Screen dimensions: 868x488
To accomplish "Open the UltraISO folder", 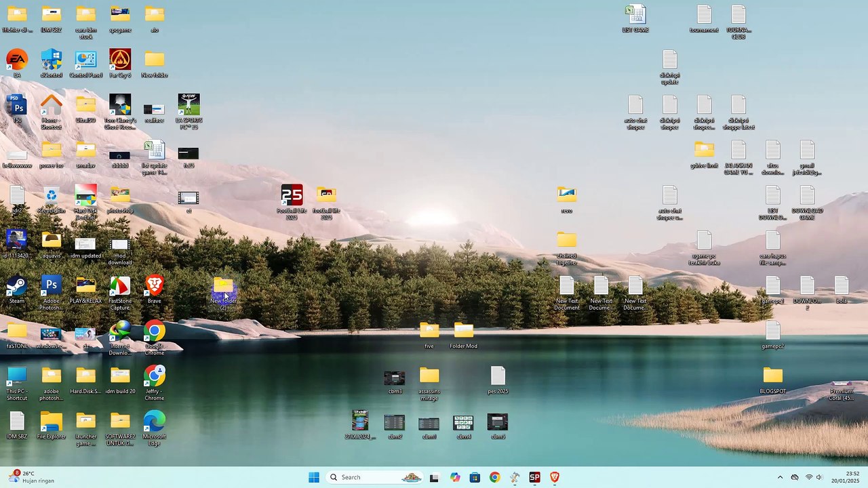I will pos(85,105).
